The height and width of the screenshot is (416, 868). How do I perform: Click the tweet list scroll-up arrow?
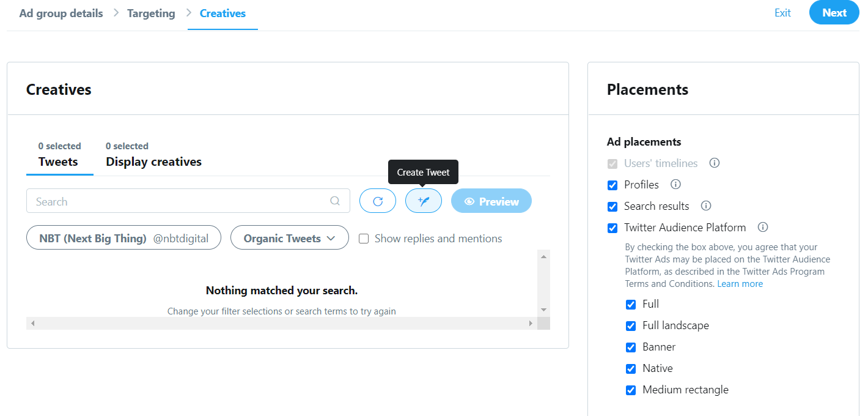coord(543,256)
